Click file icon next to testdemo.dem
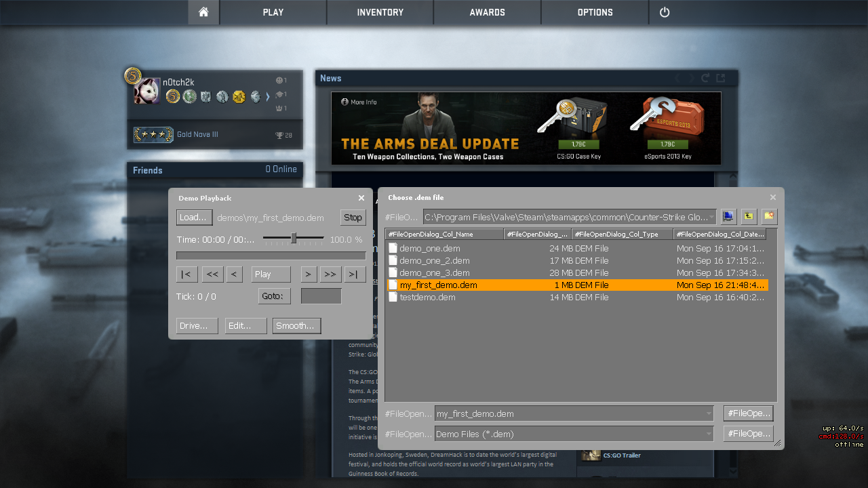 (x=393, y=298)
